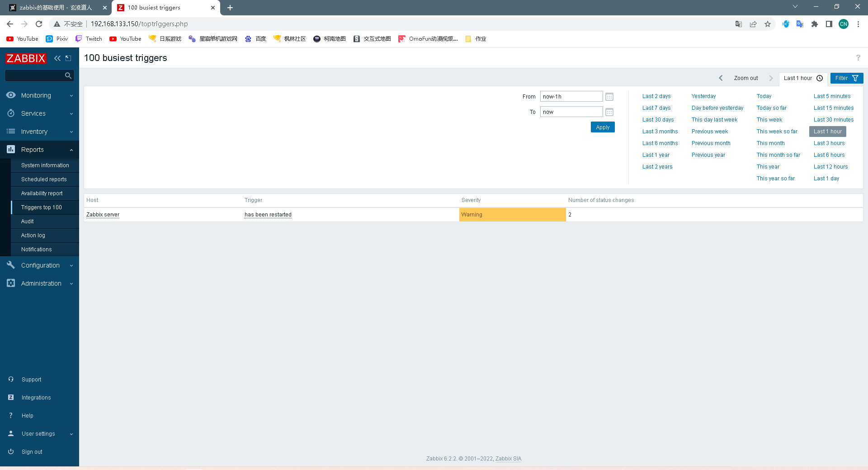Select Triggers top 100 menu item
Screen dimensions: 868x470
coord(45,207)
